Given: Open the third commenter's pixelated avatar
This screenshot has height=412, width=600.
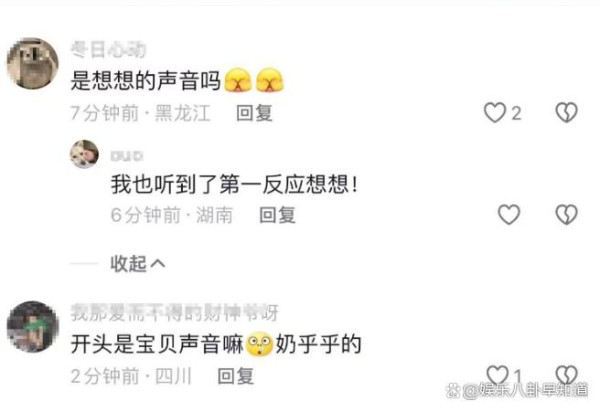Looking at the screenshot, I should (33, 326).
